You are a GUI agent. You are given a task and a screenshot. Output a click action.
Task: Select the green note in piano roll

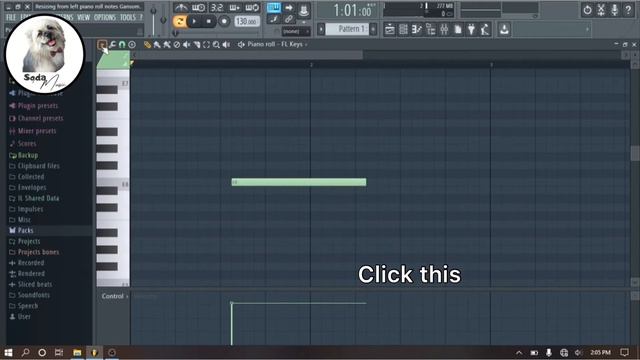299,182
